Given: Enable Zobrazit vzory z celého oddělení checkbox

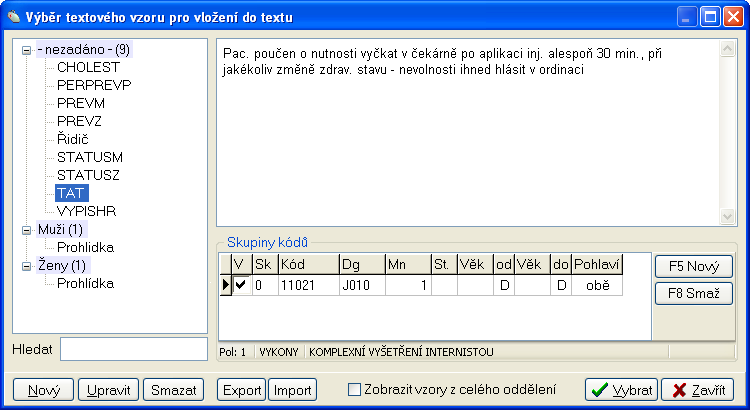Looking at the screenshot, I should click(x=354, y=390).
